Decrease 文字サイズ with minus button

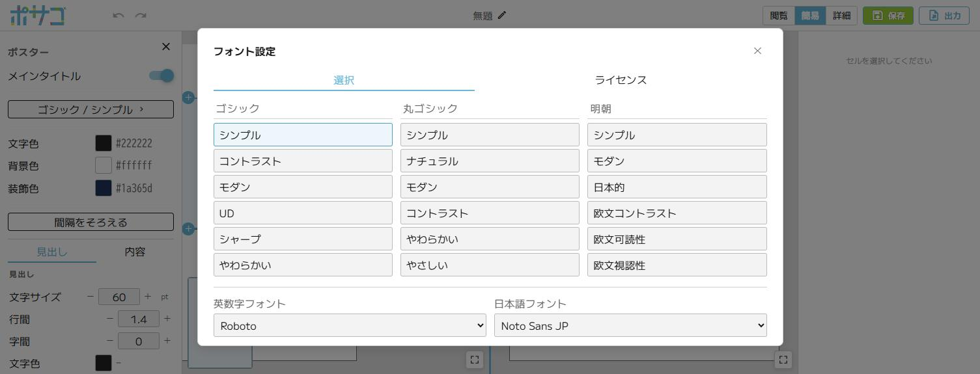pos(91,297)
